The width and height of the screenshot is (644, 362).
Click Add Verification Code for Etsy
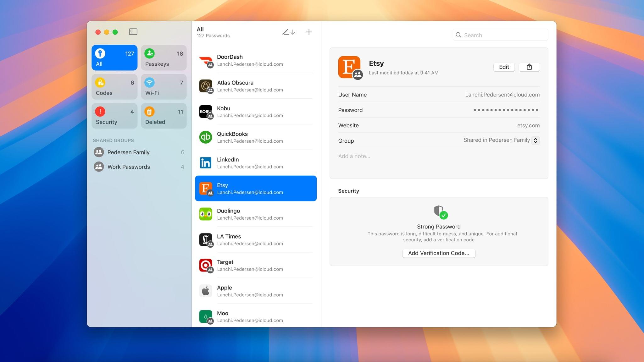click(x=439, y=253)
